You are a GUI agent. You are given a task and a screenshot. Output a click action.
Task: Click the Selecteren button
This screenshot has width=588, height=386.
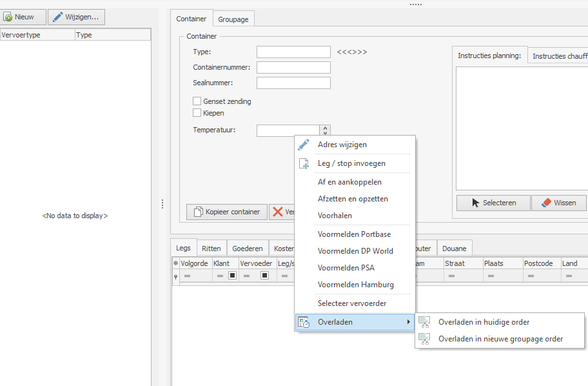pos(493,203)
